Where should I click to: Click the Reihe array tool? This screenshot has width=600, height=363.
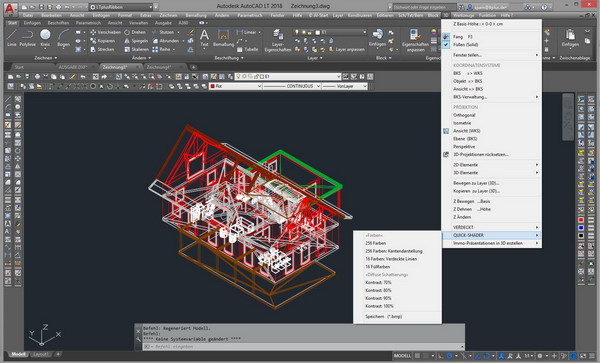point(161,49)
